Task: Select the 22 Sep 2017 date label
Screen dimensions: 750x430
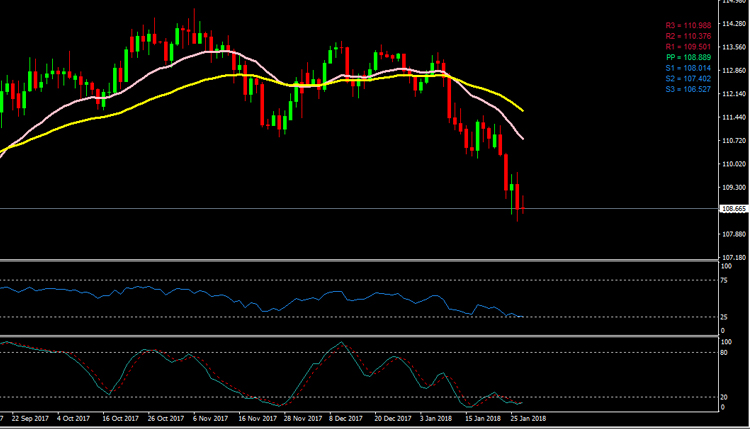Action: 30,418
